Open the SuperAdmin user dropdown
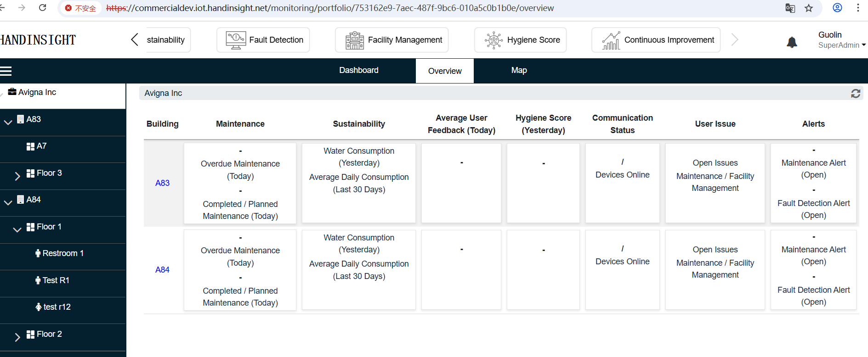The image size is (868, 357). click(841, 45)
